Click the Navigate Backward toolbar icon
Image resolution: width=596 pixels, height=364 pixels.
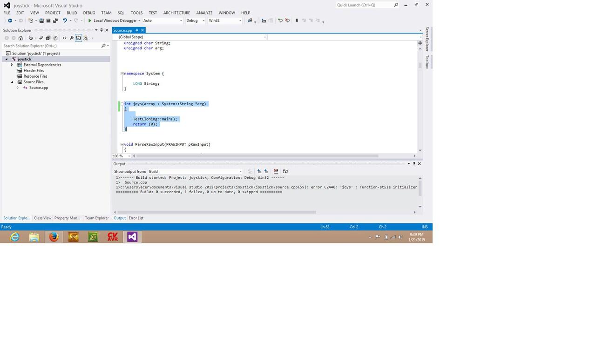10,20
